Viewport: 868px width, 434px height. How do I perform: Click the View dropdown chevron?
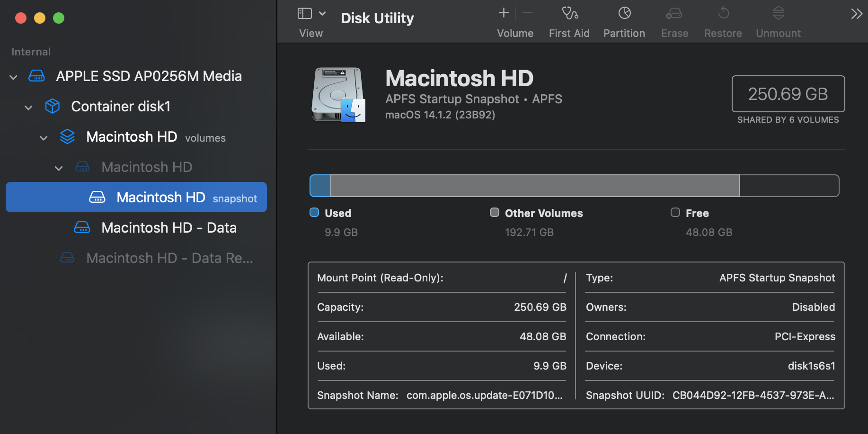tap(322, 13)
